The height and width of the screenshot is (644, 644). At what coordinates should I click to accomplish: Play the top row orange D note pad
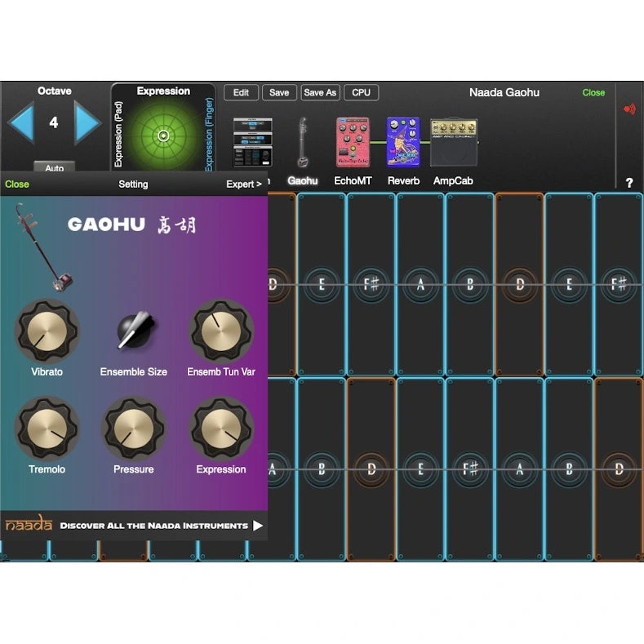point(520,284)
